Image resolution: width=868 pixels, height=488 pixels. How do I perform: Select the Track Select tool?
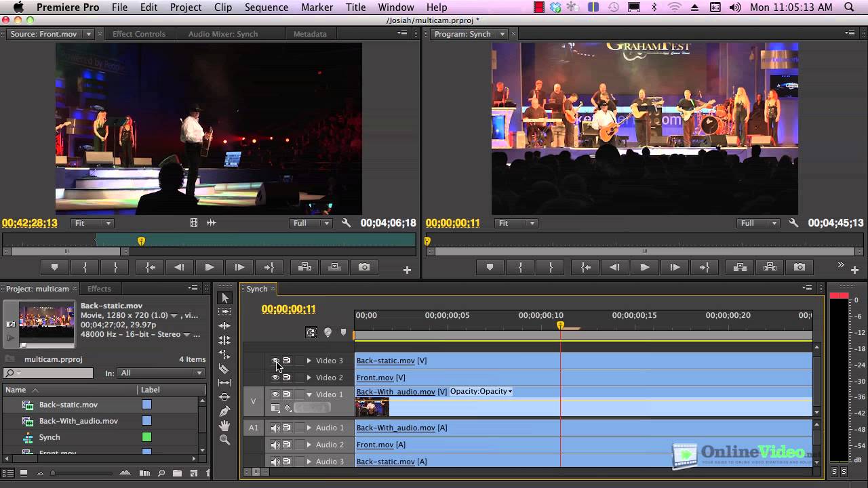click(224, 312)
